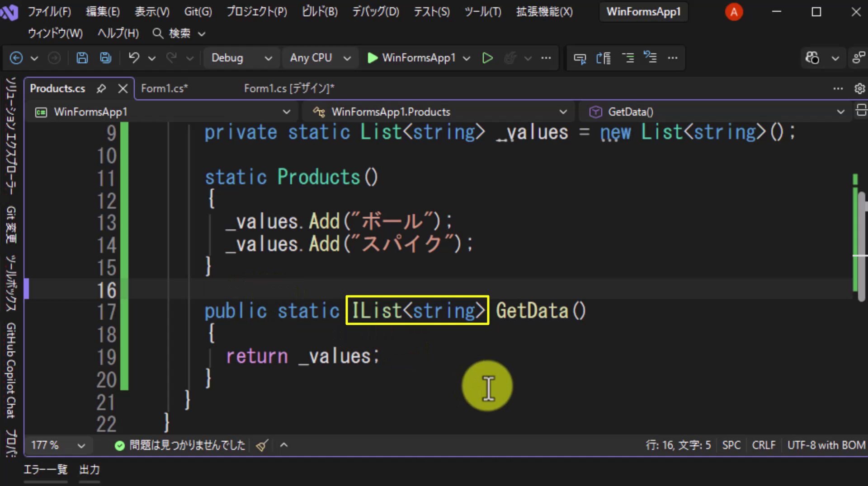Viewport: 868px width, 486px height.
Task: Click the text-lines editor toolbar icon
Action: click(x=604, y=58)
